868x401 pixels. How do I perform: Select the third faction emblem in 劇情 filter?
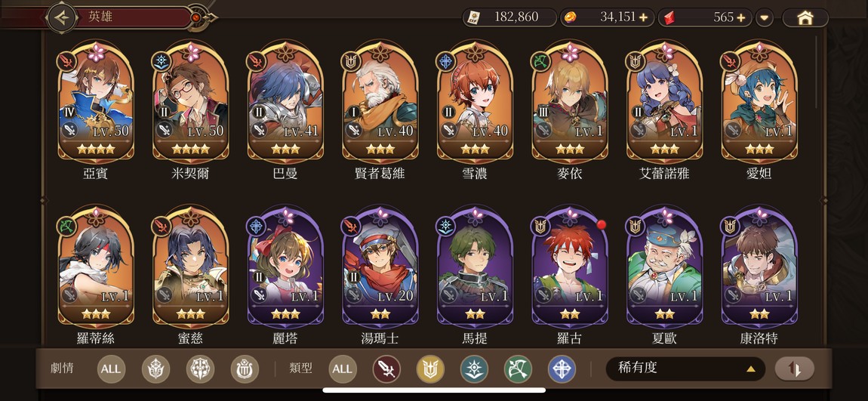pos(245,369)
